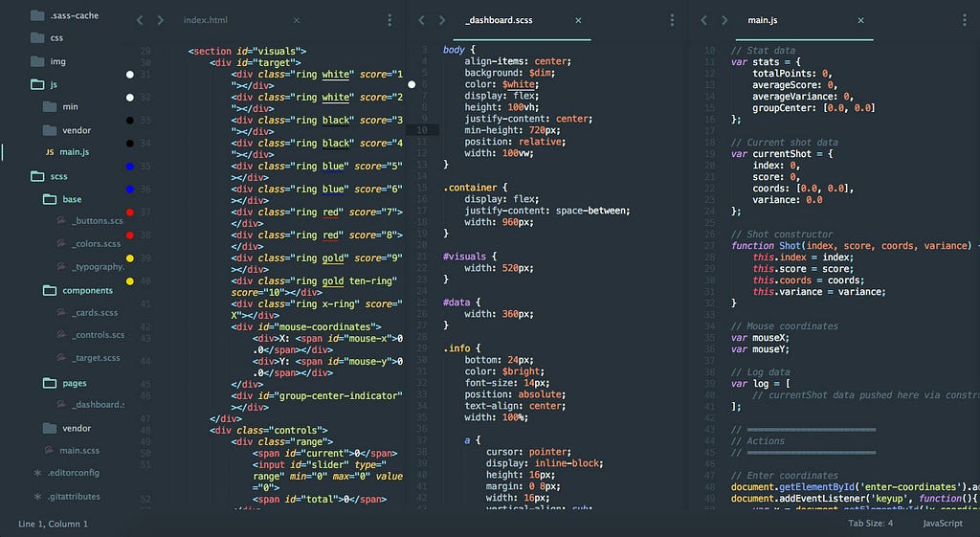Switch to the _dashboard.scss tab
The height and width of the screenshot is (537, 980).
[x=499, y=20]
